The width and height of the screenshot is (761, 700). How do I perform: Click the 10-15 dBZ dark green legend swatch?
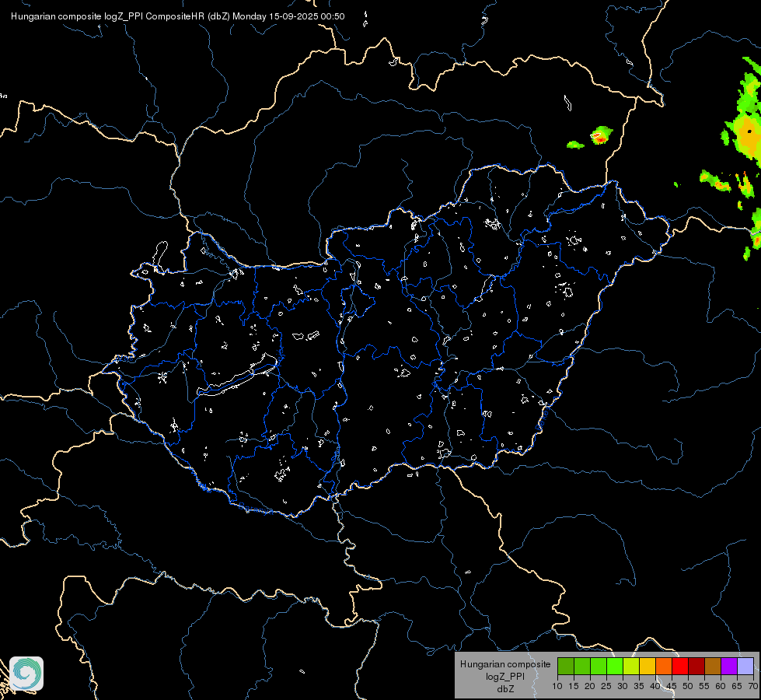(565, 666)
